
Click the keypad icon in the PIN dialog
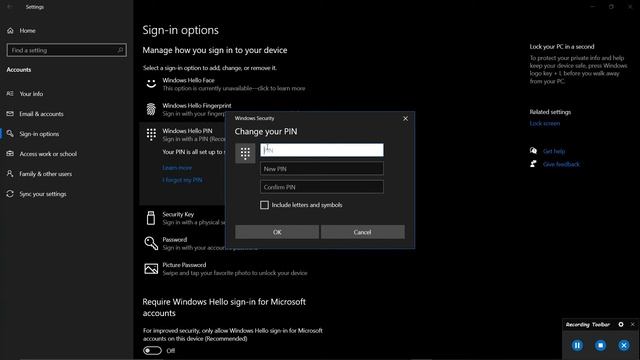[x=245, y=153]
